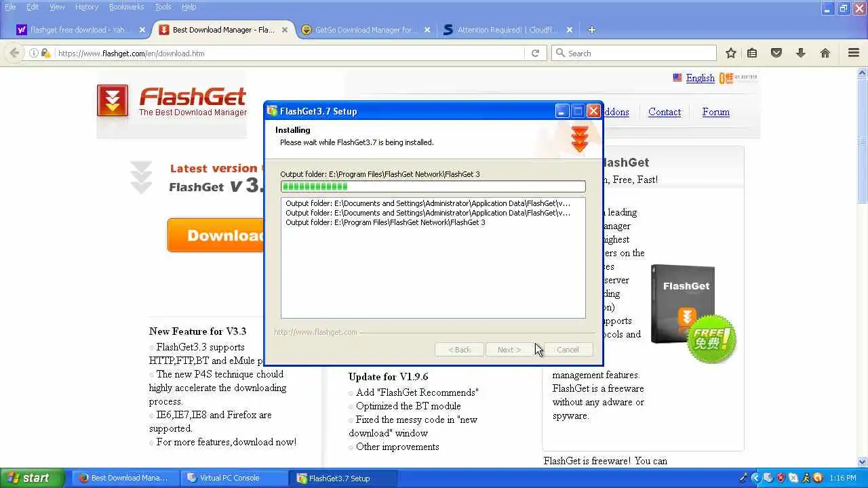Click the 'New Feature for V3.3' heading
Viewport: 868px width, 488px height.
point(197,331)
